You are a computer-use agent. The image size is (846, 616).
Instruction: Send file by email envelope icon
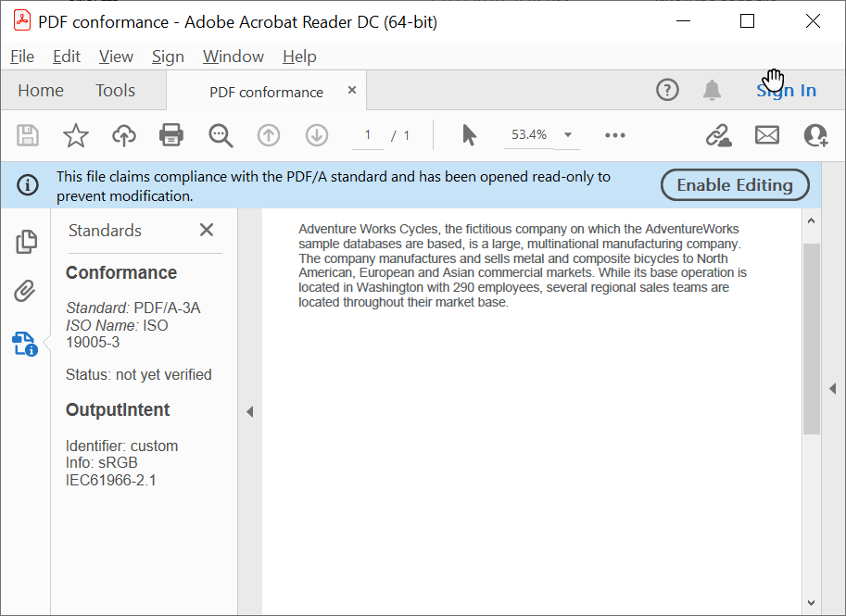766,135
